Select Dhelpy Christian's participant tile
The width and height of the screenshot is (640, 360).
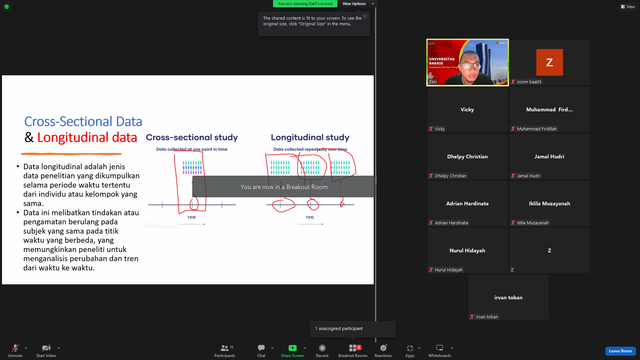click(x=467, y=156)
